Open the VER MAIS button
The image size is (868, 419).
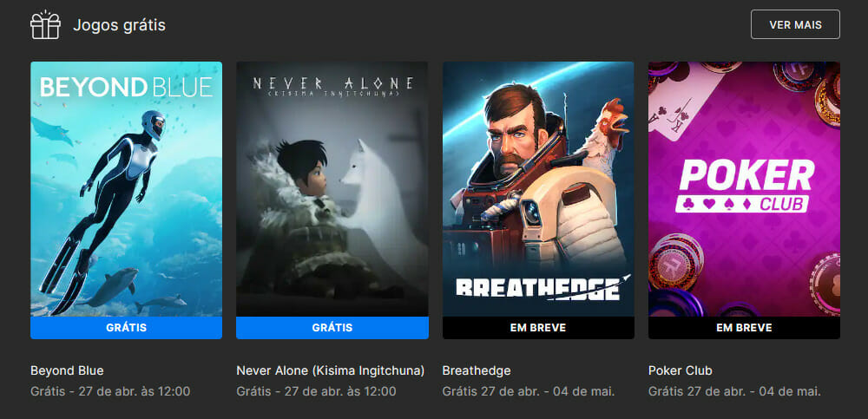pos(795,25)
